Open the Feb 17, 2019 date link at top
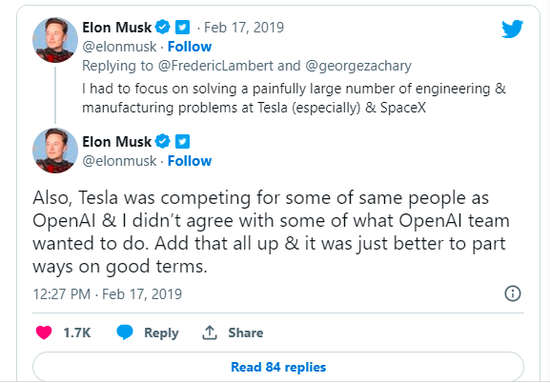Viewport: 550px width, 383px height. pyautogui.click(x=244, y=27)
